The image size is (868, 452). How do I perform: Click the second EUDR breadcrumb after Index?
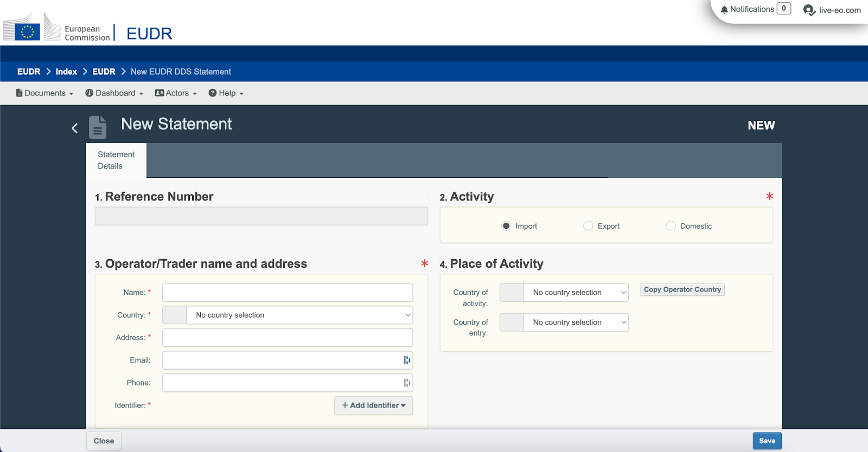click(104, 72)
